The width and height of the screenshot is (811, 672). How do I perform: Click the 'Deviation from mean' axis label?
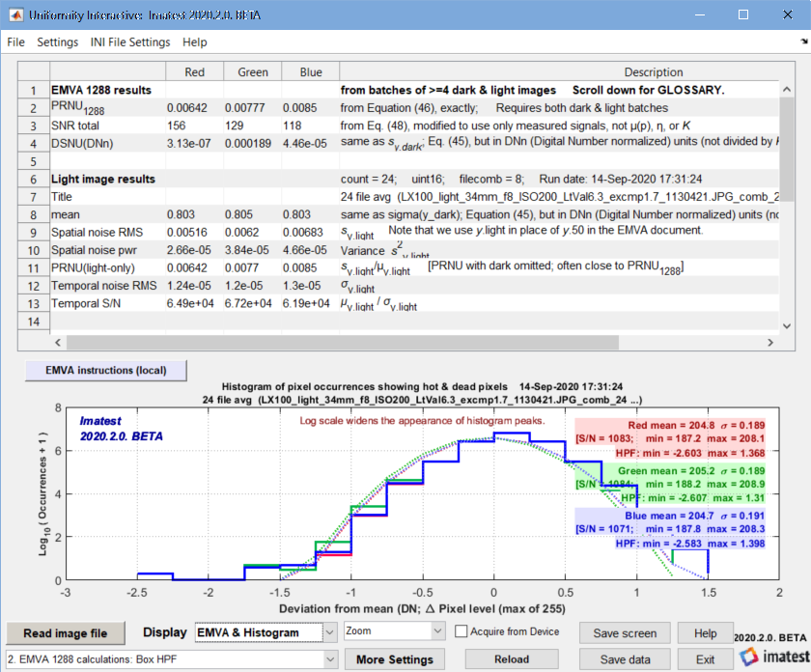(x=422, y=609)
